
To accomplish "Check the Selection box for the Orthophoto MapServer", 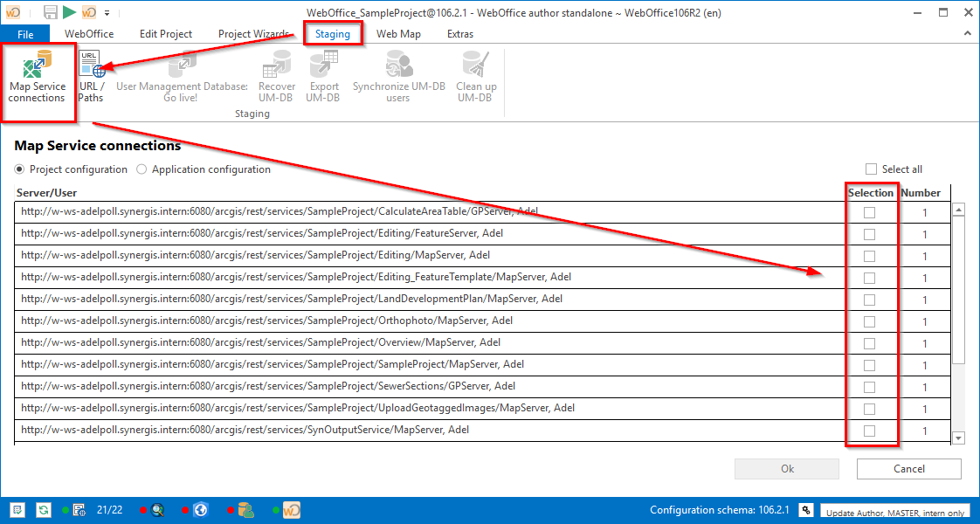I will [x=869, y=321].
